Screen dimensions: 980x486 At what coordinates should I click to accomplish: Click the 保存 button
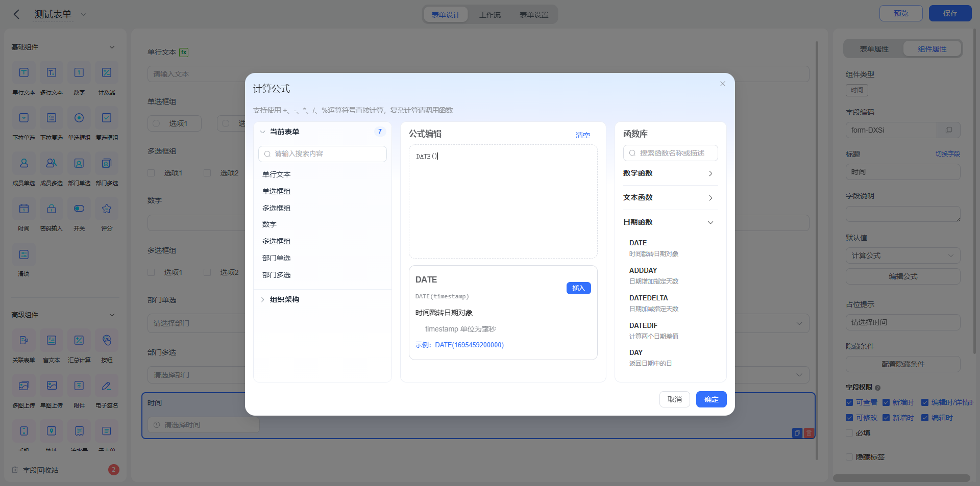click(950, 13)
